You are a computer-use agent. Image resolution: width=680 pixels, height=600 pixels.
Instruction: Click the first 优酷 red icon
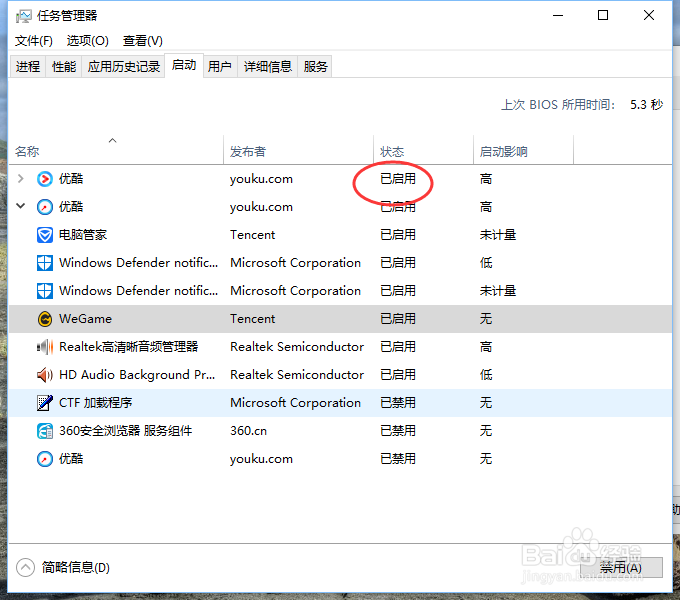[x=45, y=179]
